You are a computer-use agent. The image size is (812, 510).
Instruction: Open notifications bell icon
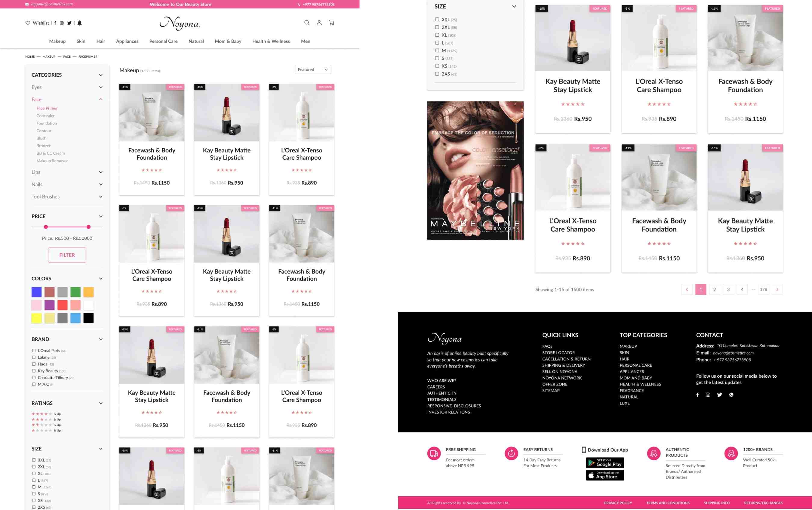coord(80,23)
